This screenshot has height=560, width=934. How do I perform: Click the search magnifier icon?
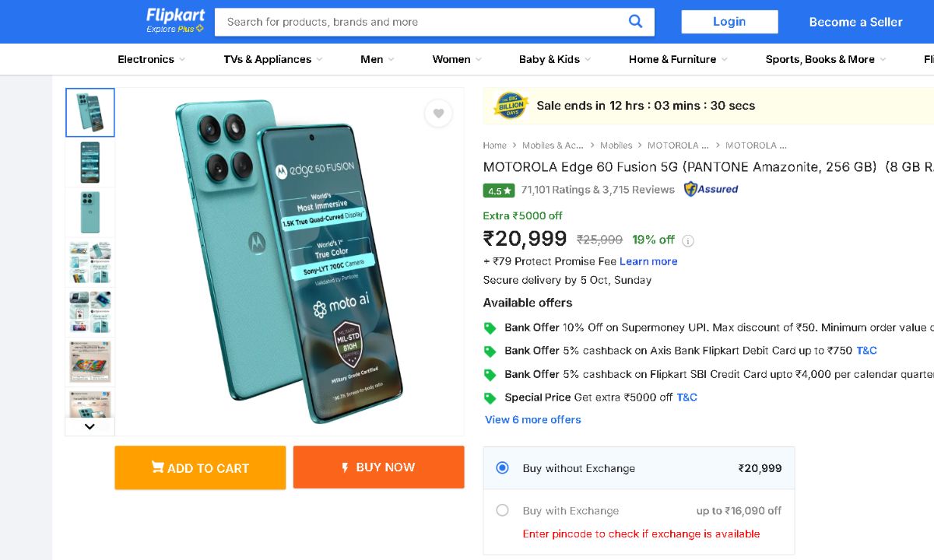tap(636, 22)
